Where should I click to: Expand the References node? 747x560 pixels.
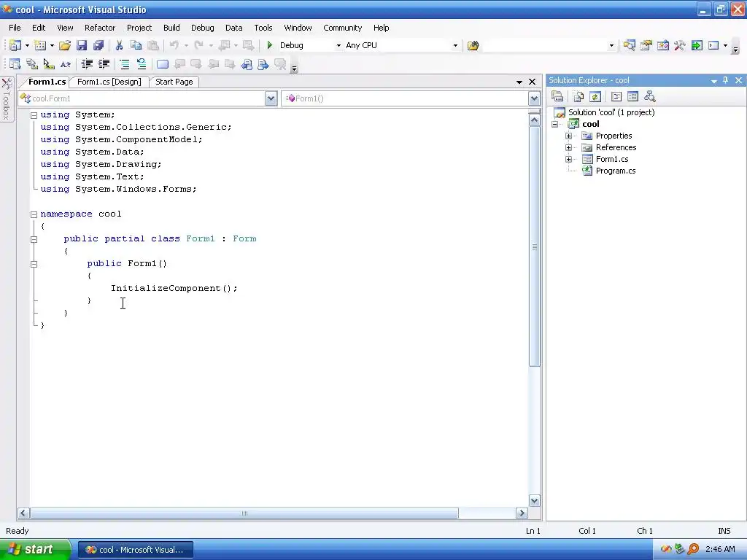pyautogui.click(x=568, y=147)
